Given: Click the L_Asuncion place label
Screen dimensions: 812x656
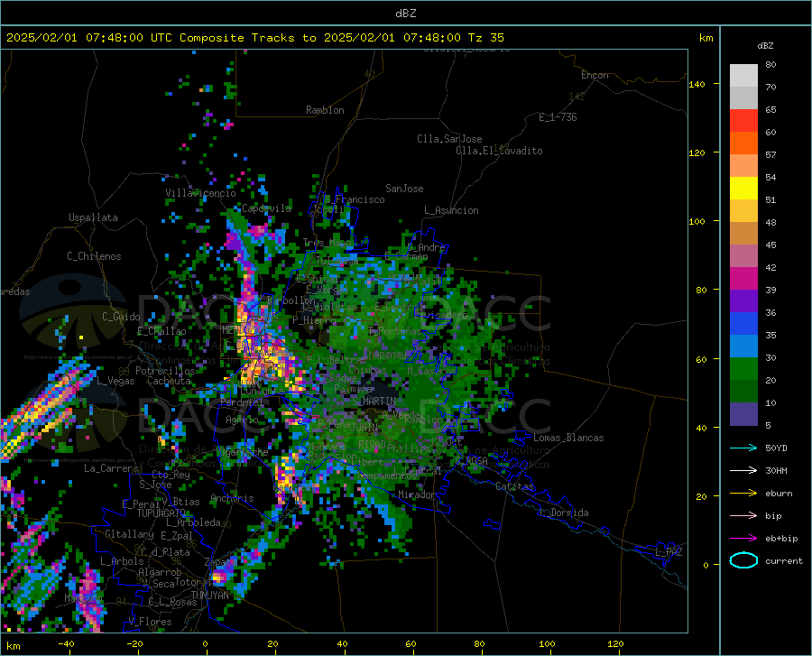Looking at the screenshot, I should tap(451, 210).
